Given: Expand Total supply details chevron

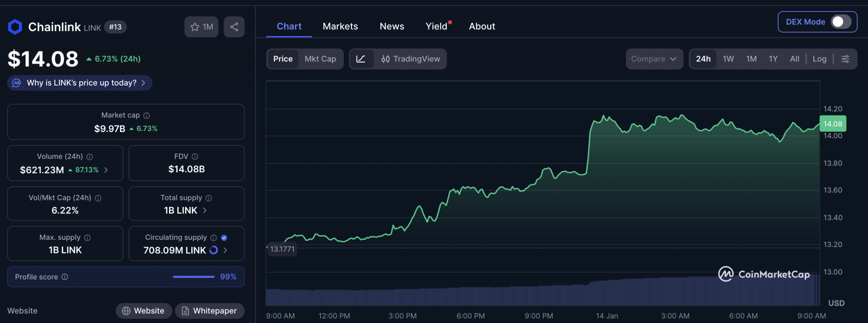Looking at the screenshot, I should [x=205, y=210].
